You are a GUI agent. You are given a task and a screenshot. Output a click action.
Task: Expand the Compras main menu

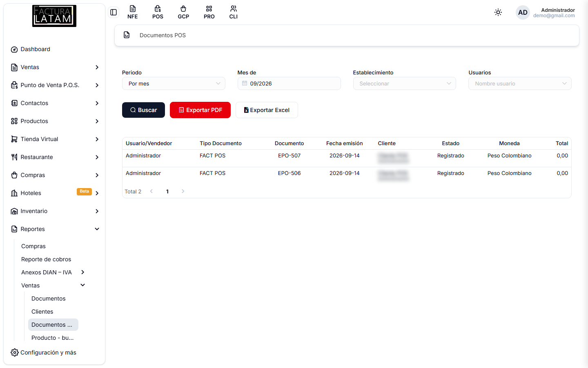[54, 175]
